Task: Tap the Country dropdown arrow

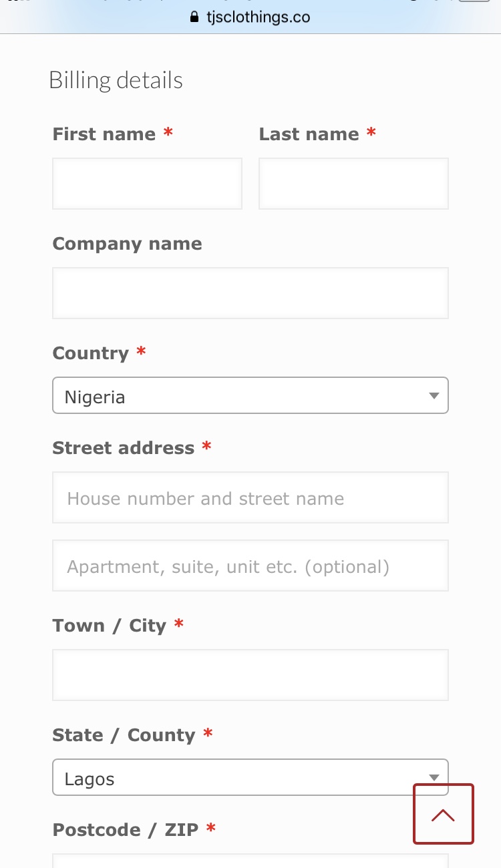Action: 434,396
